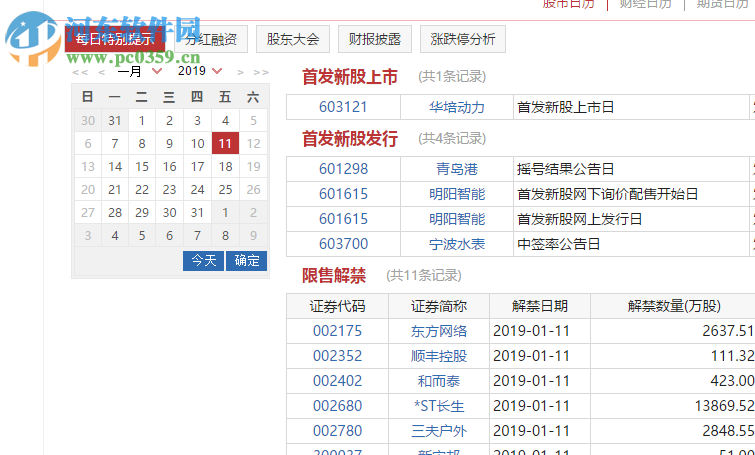Open the 期货日历 top link
The height and width of the screenshot is (455, 755).
pyautogui.click(x=722, y=4)
